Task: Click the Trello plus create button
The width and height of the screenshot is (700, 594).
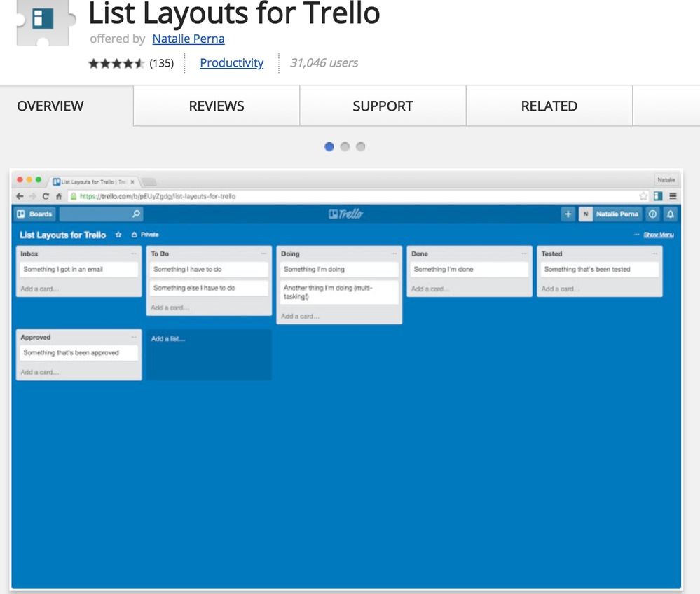Action: [x=568, y=214]
